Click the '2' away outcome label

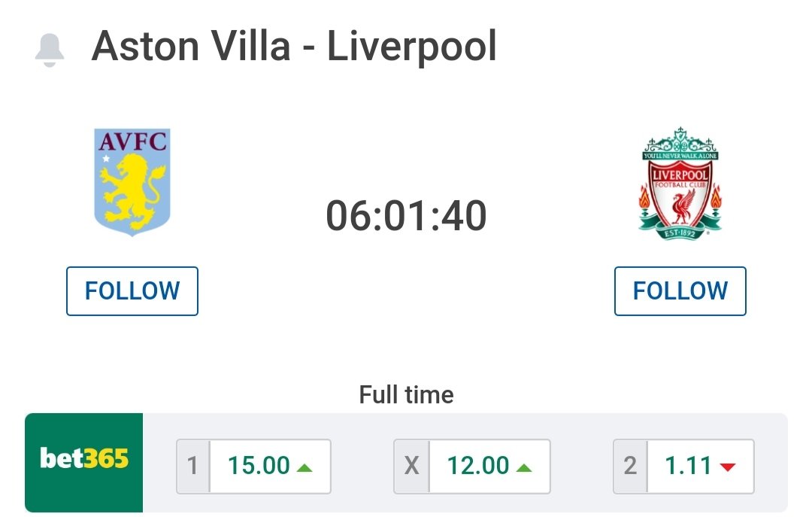(630, 466)
